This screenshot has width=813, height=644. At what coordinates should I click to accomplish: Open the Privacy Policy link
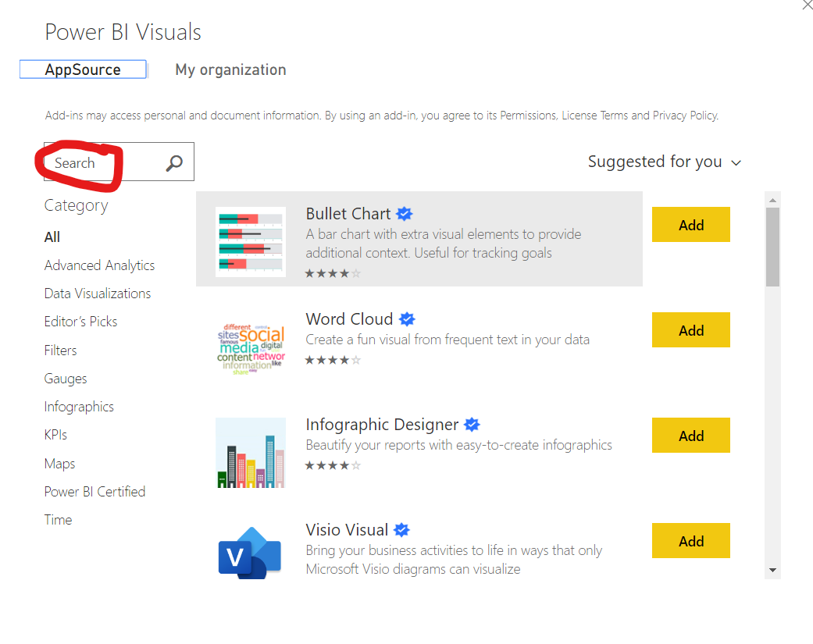point(685,115)
